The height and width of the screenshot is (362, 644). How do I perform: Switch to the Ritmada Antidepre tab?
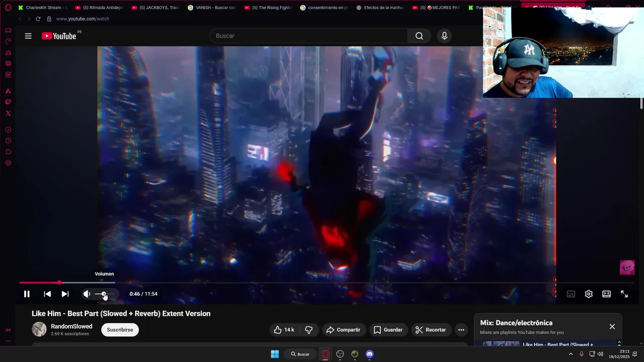99,8
